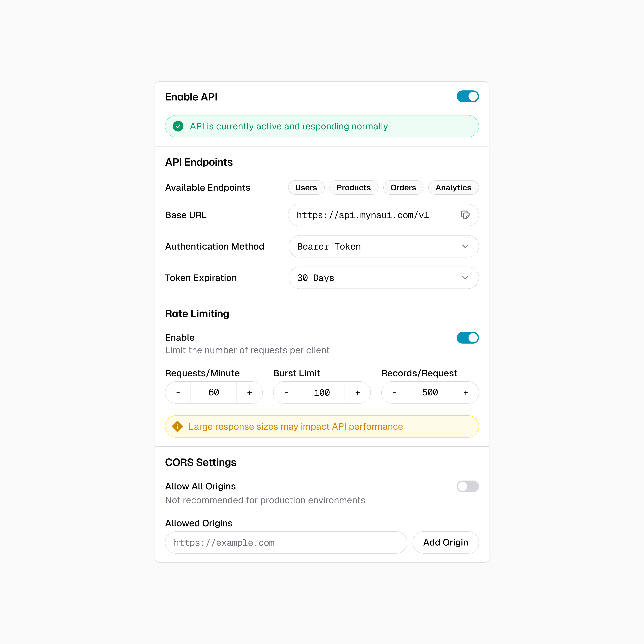Click the orange warning info icon
Screen dimensions: 644x644
pos(177,426)
